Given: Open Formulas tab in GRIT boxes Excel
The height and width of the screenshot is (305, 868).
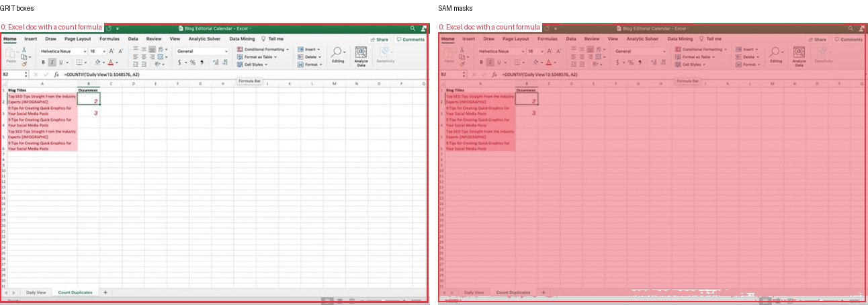Looking at the screenshot, I should pos(110,39).
